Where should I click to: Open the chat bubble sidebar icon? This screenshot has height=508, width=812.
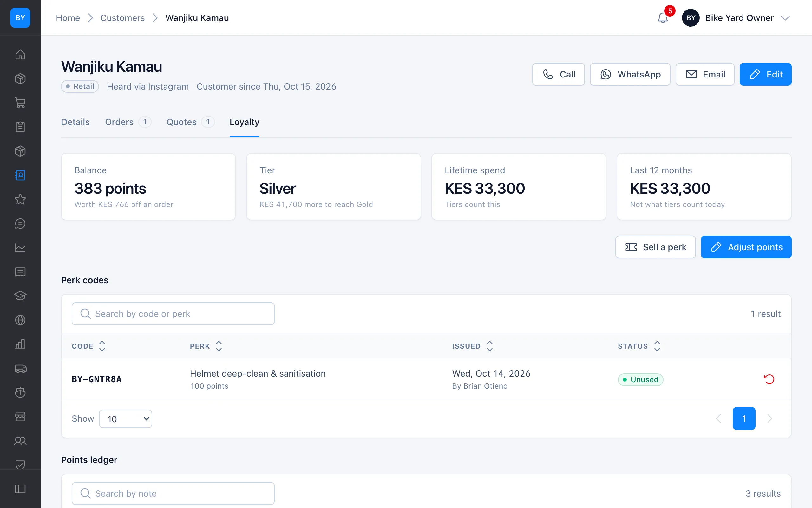pyautogui.click(x=20, y=224)
